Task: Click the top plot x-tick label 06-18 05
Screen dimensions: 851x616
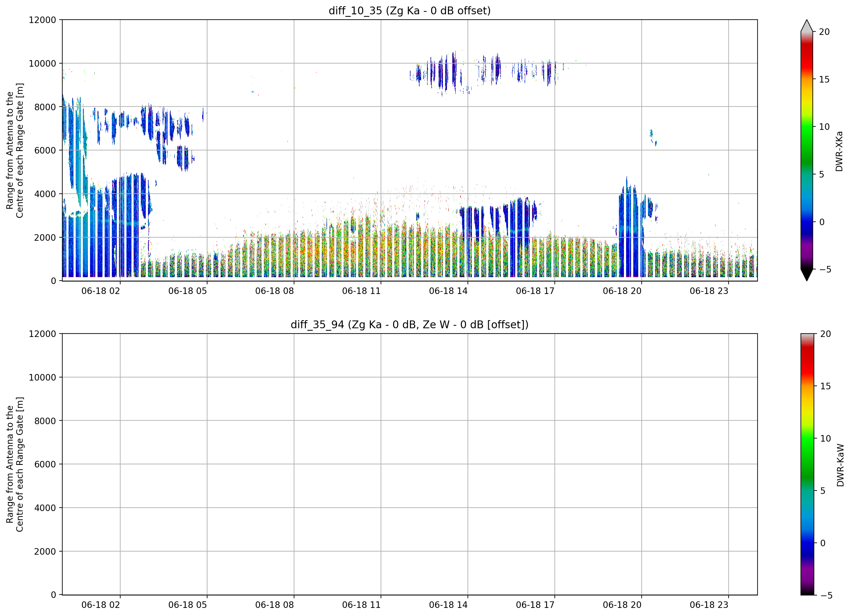Action: 188,291
